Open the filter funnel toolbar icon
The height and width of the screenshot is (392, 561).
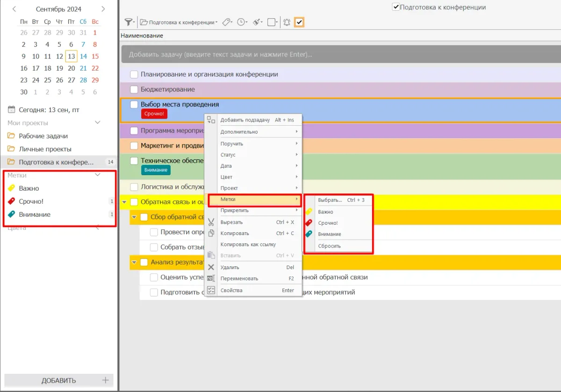tap(129, 22)
